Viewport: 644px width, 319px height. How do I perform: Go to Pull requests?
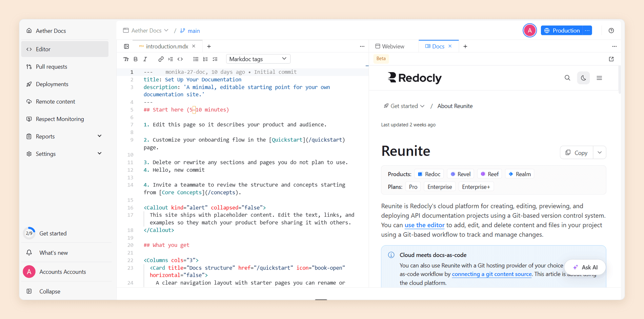click(65, 67)
